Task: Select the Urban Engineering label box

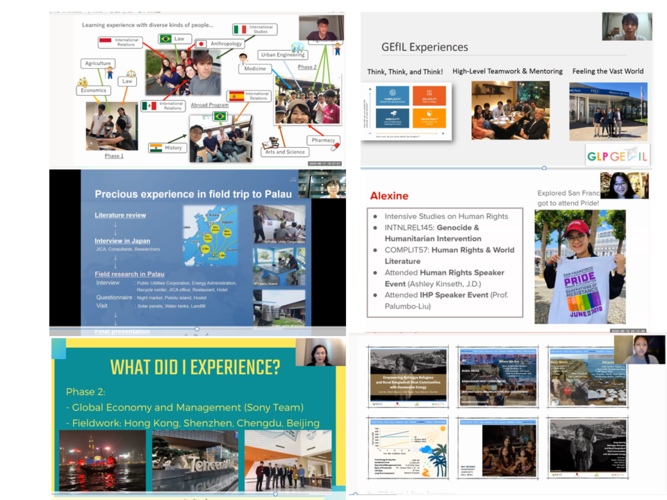Action: (283, 55)
